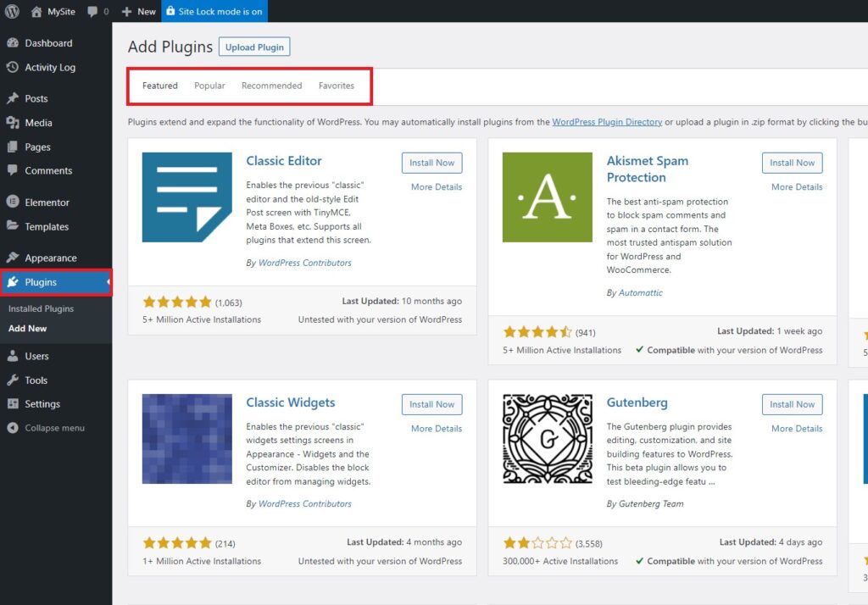The image size is (868, 605).
Task: Click the Classic Editor plugin thumbnail
Action: coord(187,197)
